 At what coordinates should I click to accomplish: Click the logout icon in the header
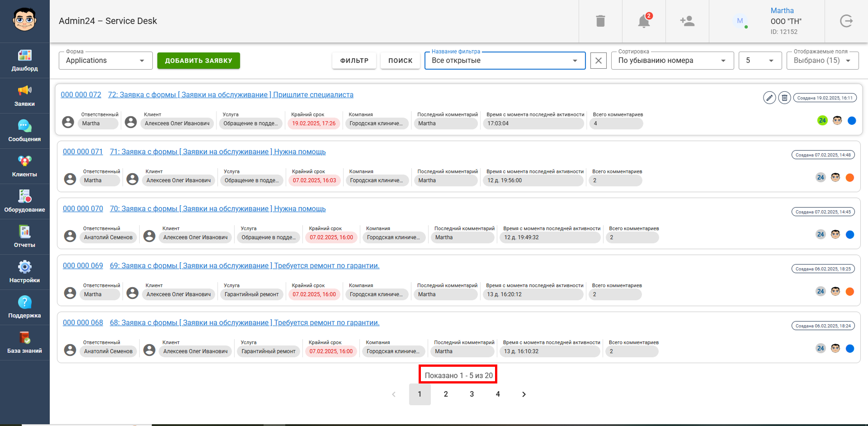pos(846,21)
